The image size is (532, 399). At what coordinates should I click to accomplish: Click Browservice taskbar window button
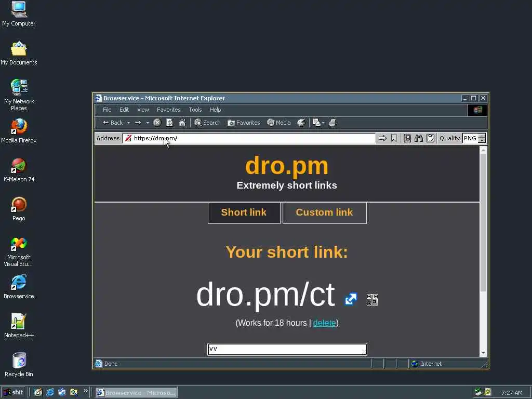click(x=136, y=393)
